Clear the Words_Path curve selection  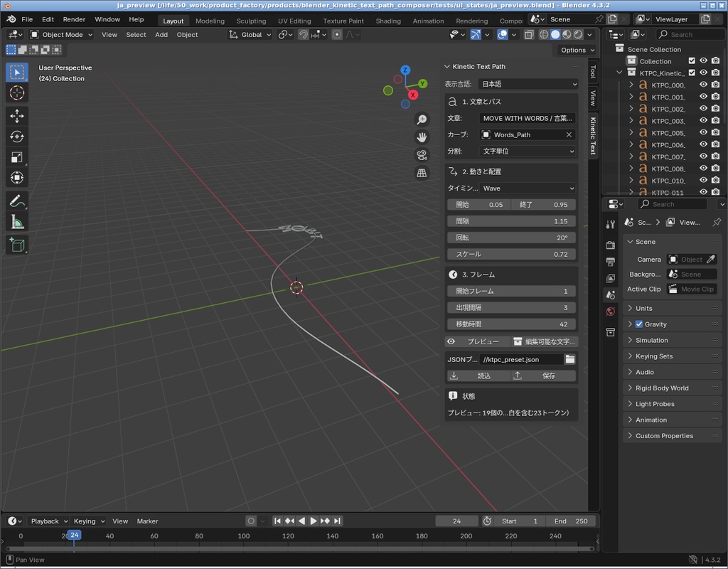pos(569,134)
